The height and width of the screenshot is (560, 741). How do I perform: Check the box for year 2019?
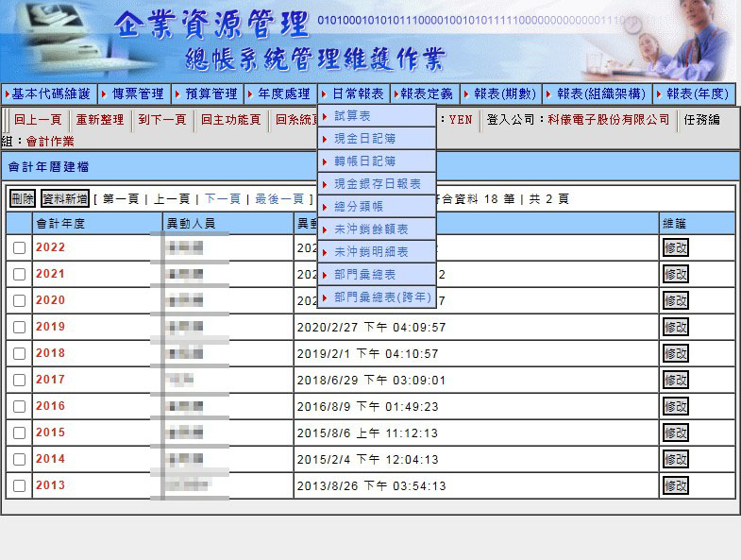click(20, 328)
